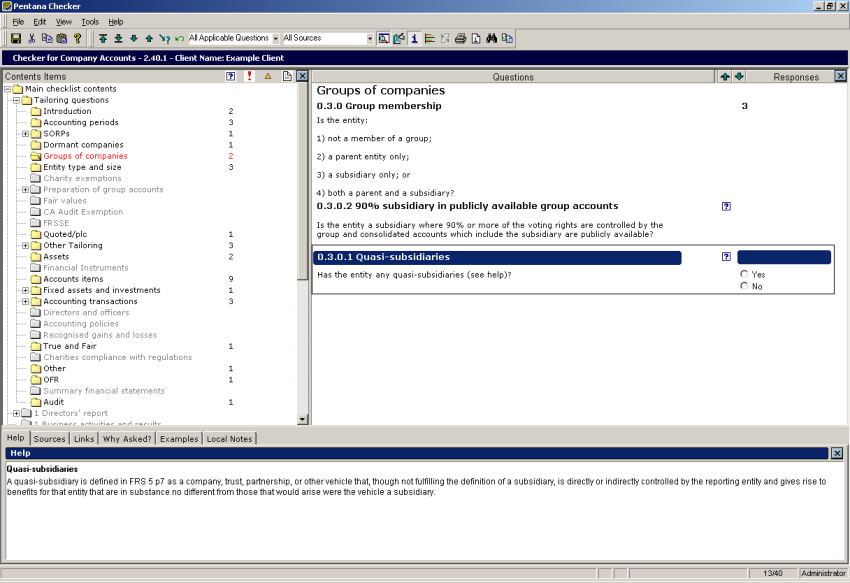
Task: Close the Help panel
Action: click(x=837, y=453)
